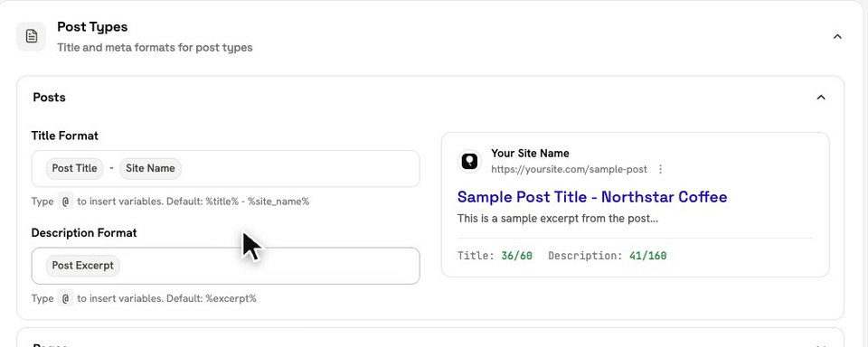The height and width of the screenshot is (347, 868).
Task: Click the Default: %excerpt% hint text
Action: [x=211, y=299]
